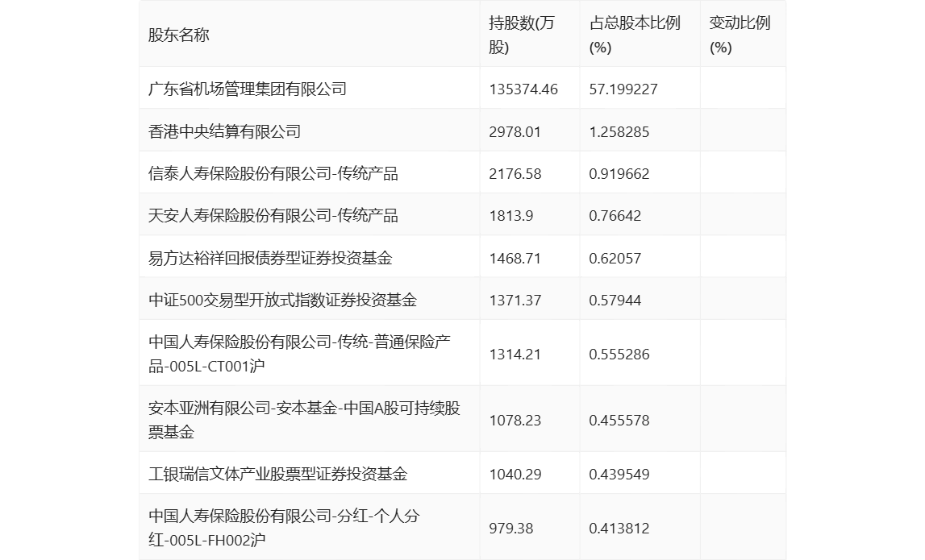Select the 1371.37 shareholding value
The height and width of the screenshot is (560, 925).
click(515, 300)
